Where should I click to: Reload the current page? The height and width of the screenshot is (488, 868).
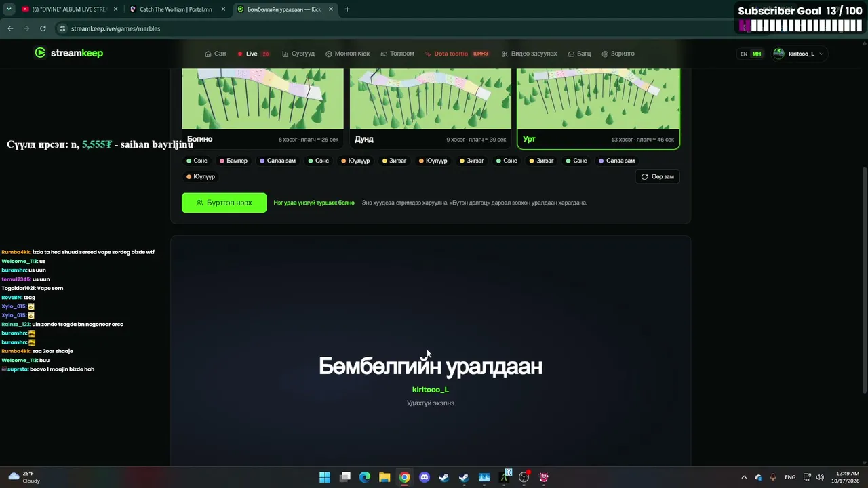(x=43, y=28)
